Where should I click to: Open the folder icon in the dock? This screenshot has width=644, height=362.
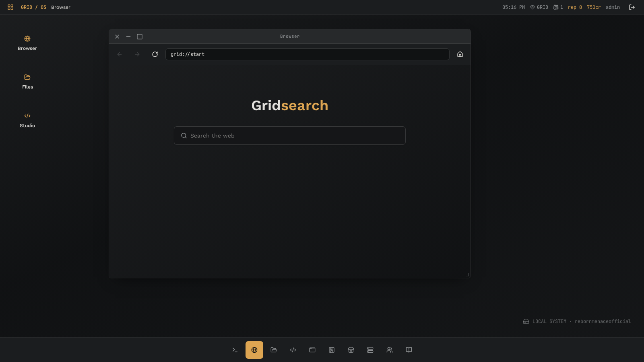(274, 350)
